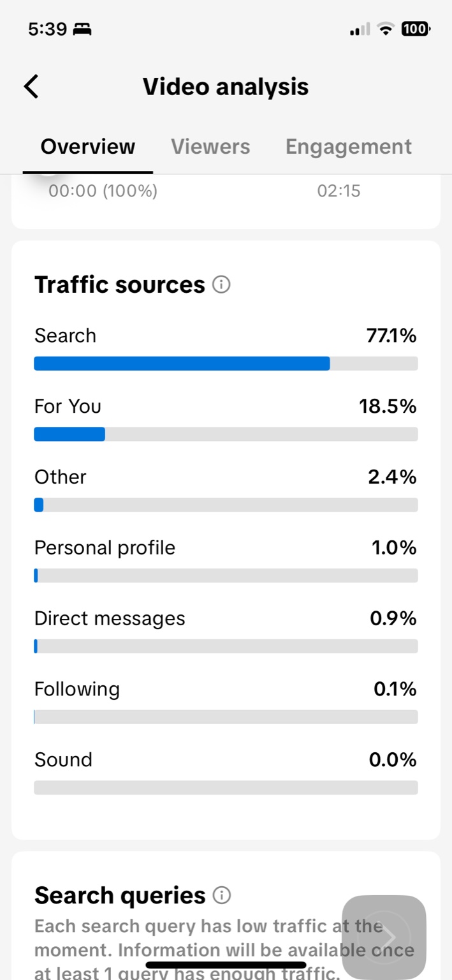452x980 pixels.
Task: Tap the Direct messages source label
Action: pyautogui.click(x=110, y=618)
